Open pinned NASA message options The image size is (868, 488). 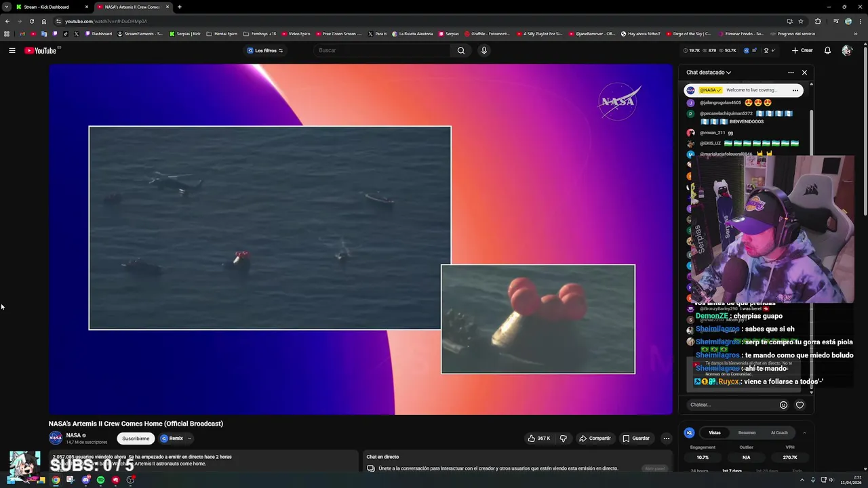[x=795, y=90]
